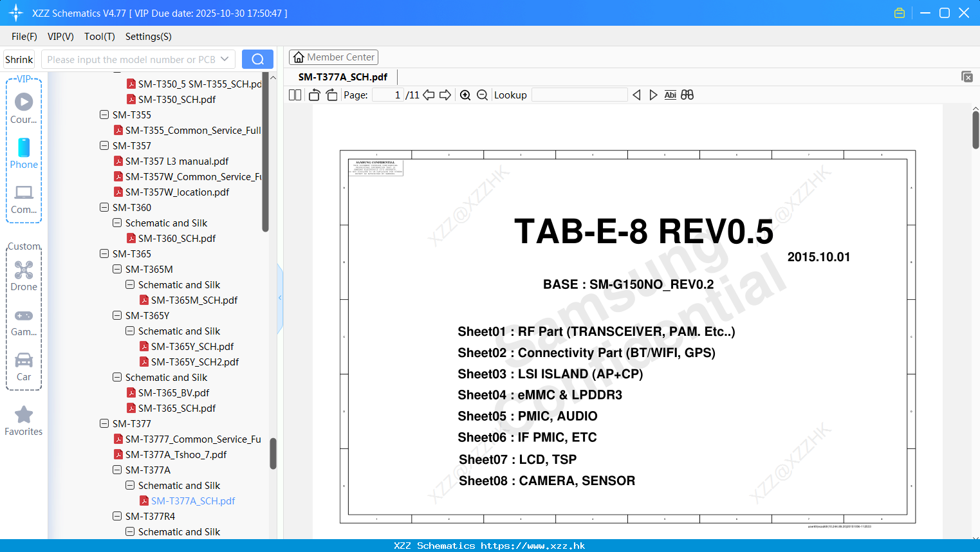The width and height of the screenshot is (980, 552).
Task: Click the sidebar collapse handle
Action: tap(280, 297)
